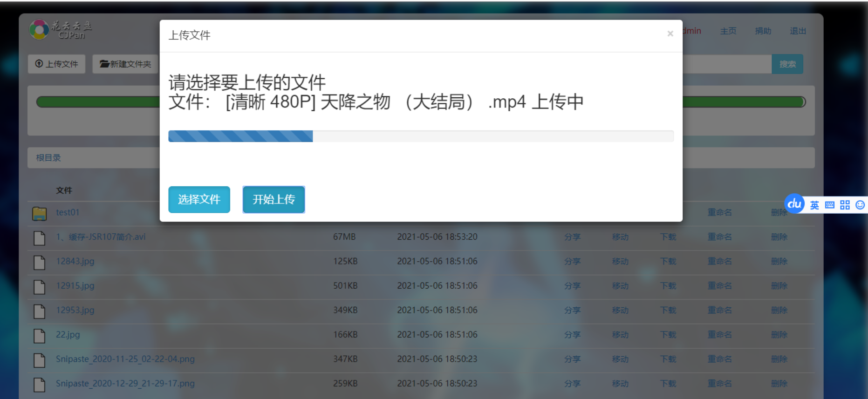
Task: Click 分享 for Snipaste_2020-12-29_21-29-17.png
Action: 572,383
